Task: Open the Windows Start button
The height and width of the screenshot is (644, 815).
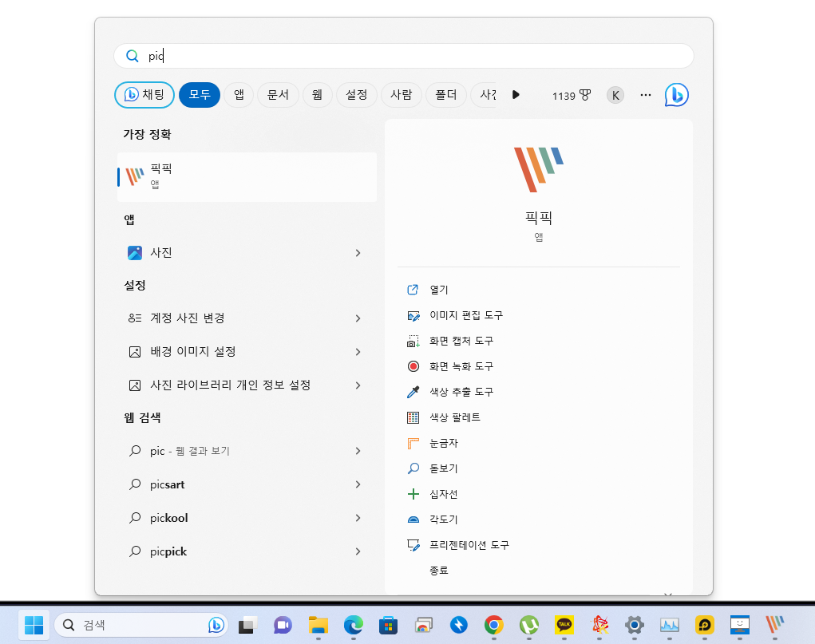Action: tap(34, 625)
